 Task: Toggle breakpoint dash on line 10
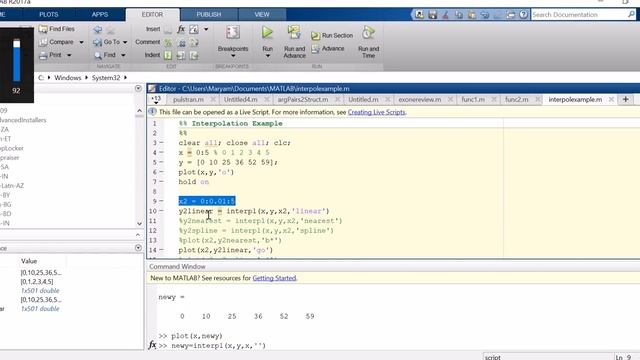point(162,211)
